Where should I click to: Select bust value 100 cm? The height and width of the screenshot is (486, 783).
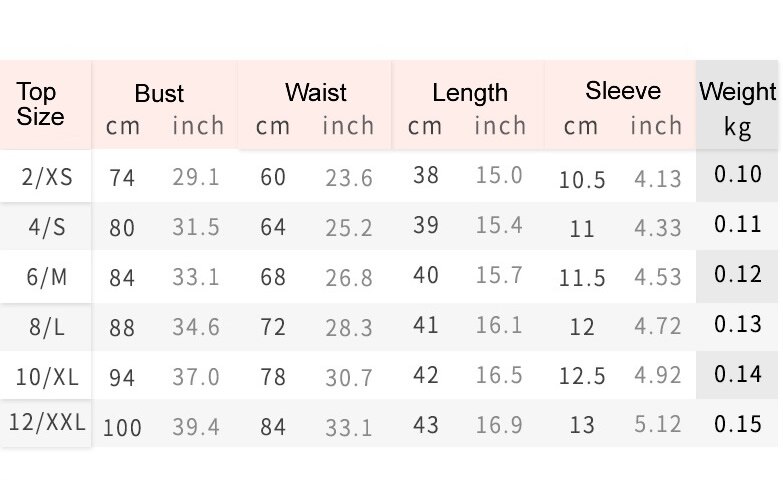click(122, 428)
